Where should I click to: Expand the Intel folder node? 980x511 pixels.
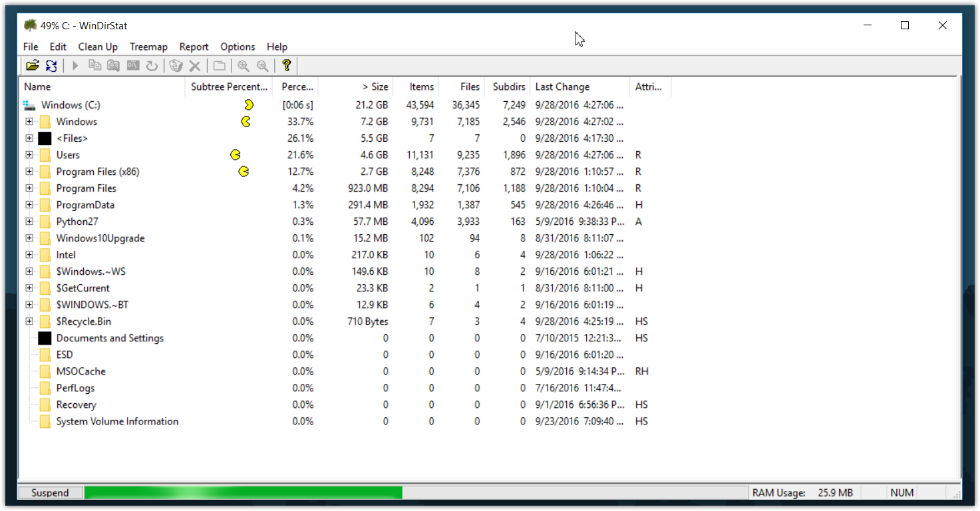29,255
